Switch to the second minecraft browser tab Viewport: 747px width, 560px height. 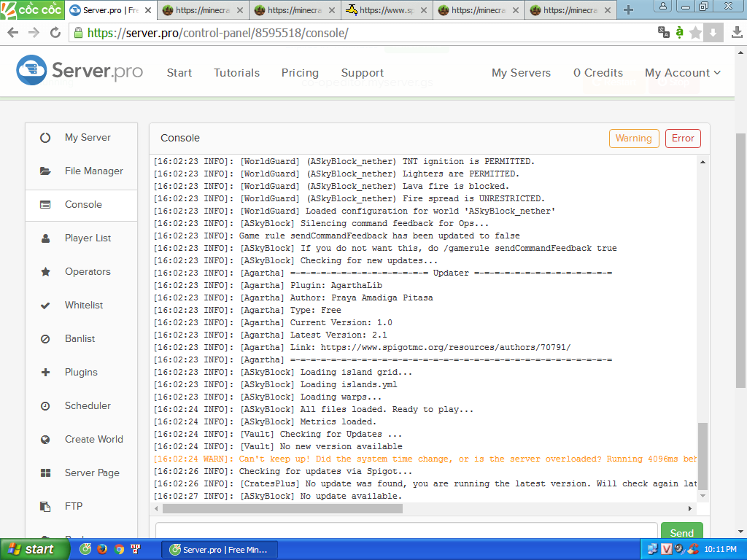click(x=294, y=10)
